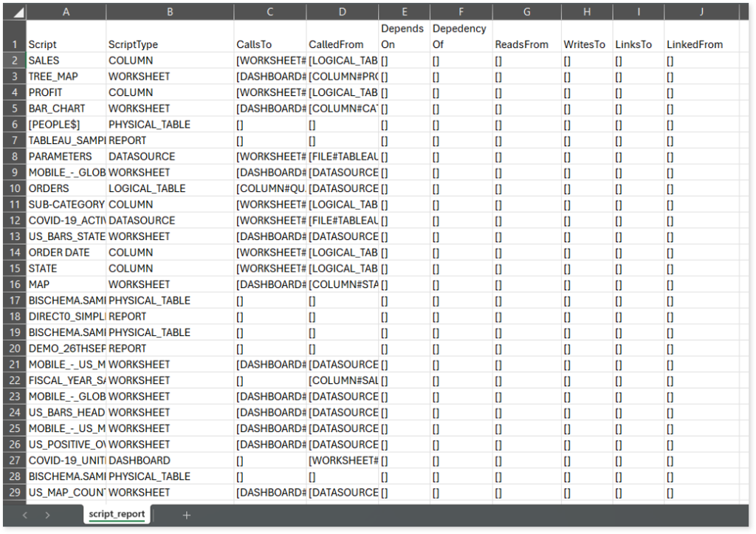
Task: Click the LOGICAL_TABLE cell for ORDERS
Action: (169, 188)
